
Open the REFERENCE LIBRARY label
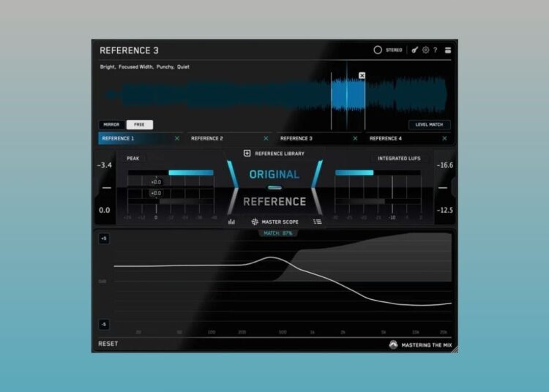click(x=280, y=154)
